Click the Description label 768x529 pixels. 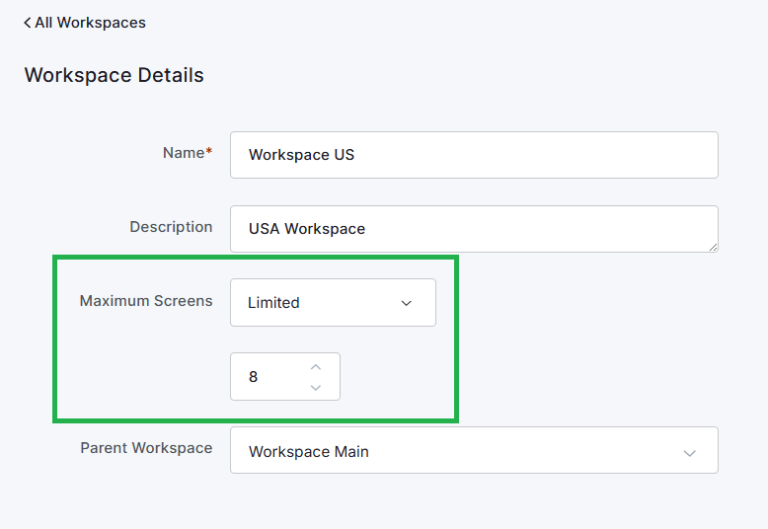(x=171, y=227)
